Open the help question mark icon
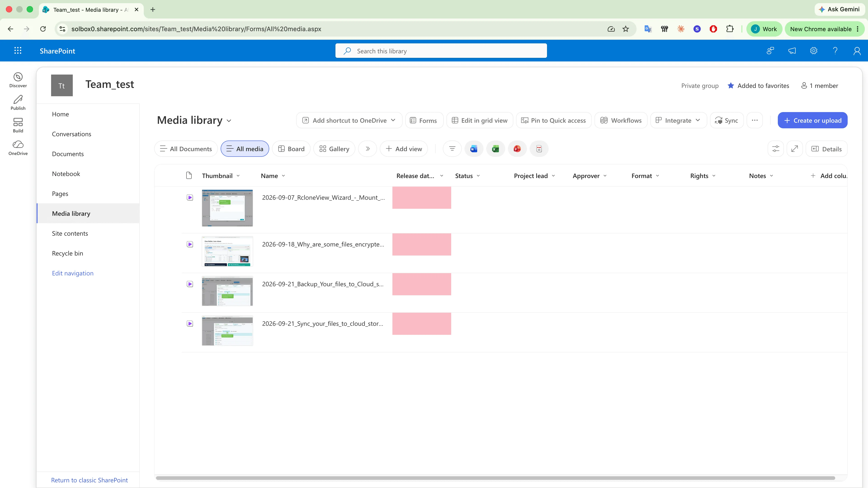The image size is (868, 488). (x=835, y=51)
